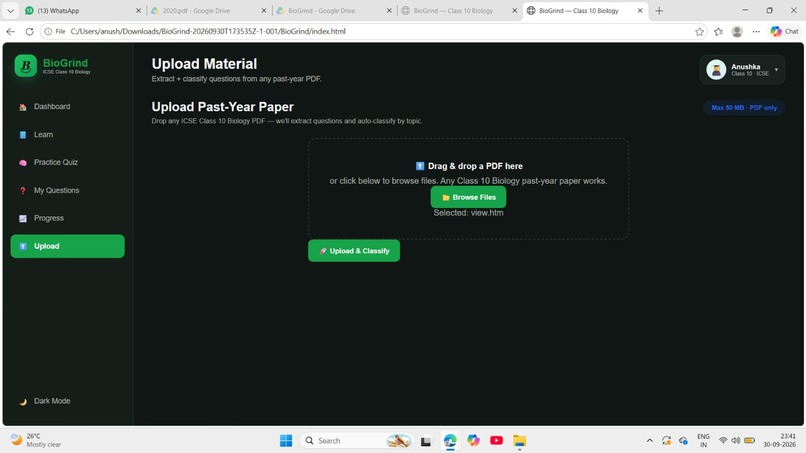Click the taskbar Search box
This screenshot has width=806, height=453.
(356, 441)
